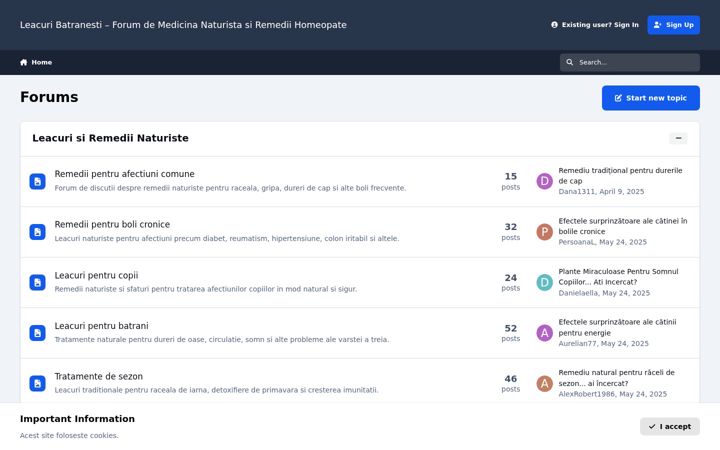Click description starting Tratamente naturale pentru dureri
Viewport: 720px width, 450px height.
point(222,339)
